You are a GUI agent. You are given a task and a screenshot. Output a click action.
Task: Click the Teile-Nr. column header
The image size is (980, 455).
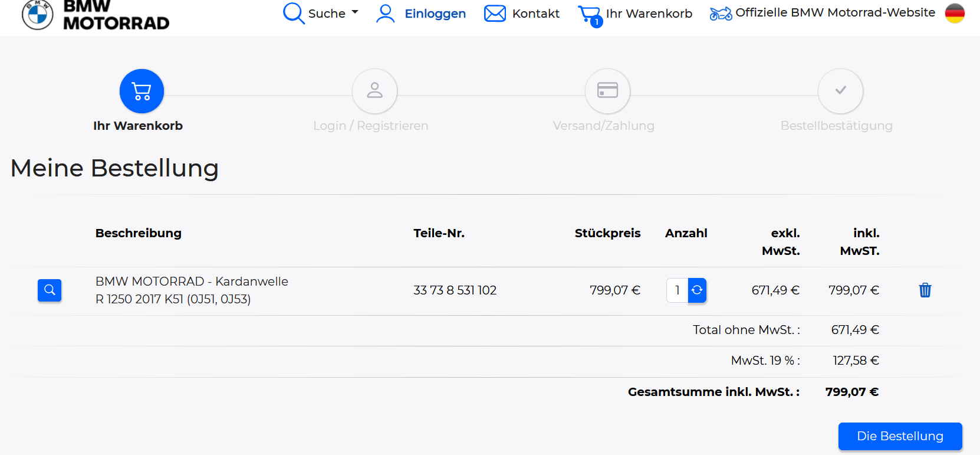[x=439, y=233]
